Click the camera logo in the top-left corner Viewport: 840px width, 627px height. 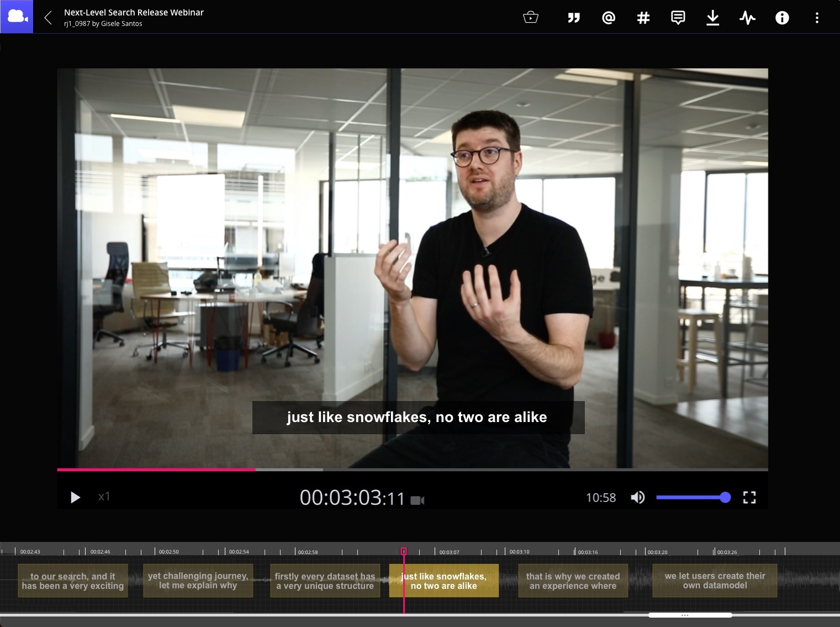click(x=17, y=17)
